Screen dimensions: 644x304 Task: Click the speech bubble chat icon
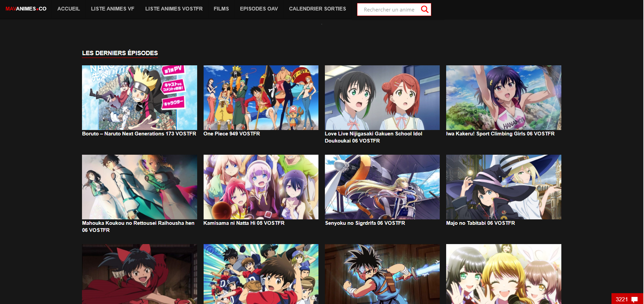pyautogui.click(x=635, y=299)
